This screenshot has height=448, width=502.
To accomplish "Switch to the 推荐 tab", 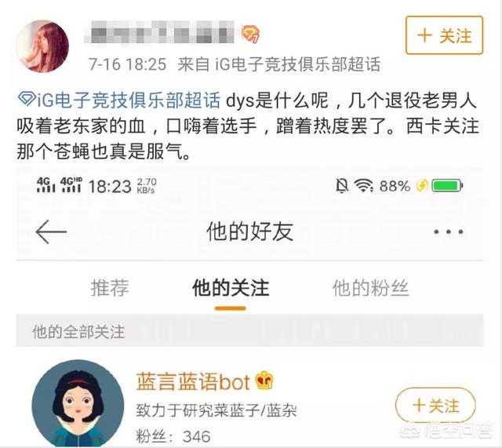I will click(x=110, y=288).
